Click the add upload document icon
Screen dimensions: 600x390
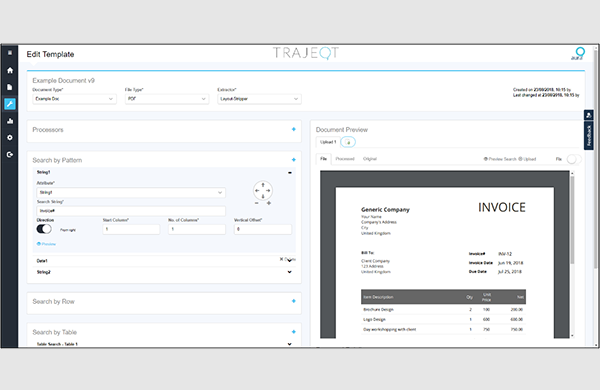[x=348, y=142]
